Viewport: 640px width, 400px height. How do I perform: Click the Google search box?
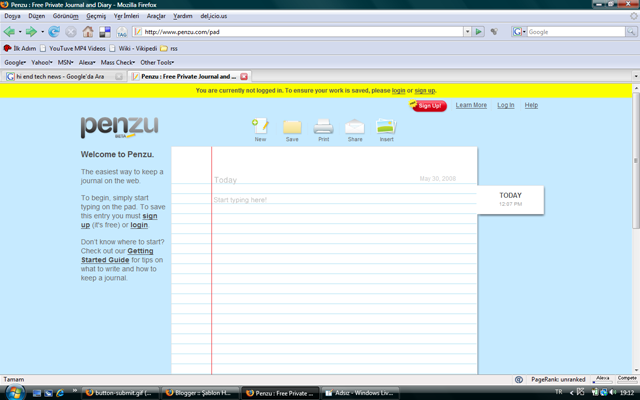[x=576, y=31]
